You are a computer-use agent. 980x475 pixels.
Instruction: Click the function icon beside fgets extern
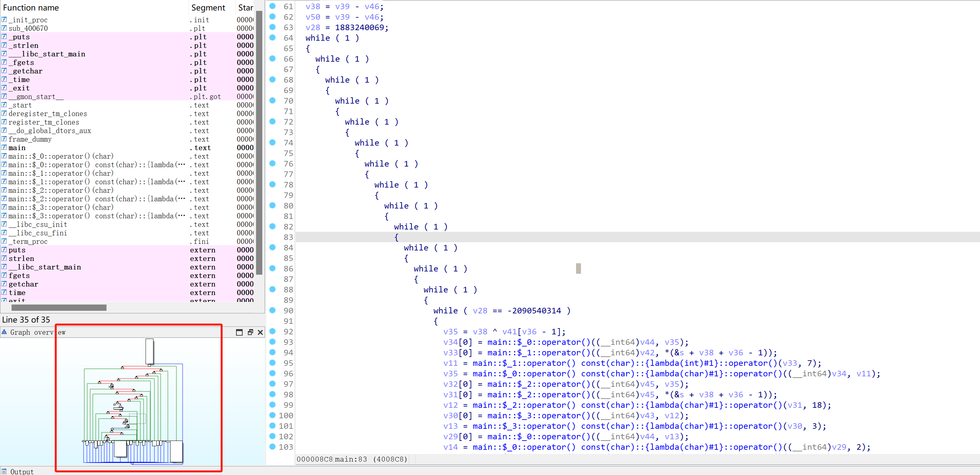coord(4,275)
